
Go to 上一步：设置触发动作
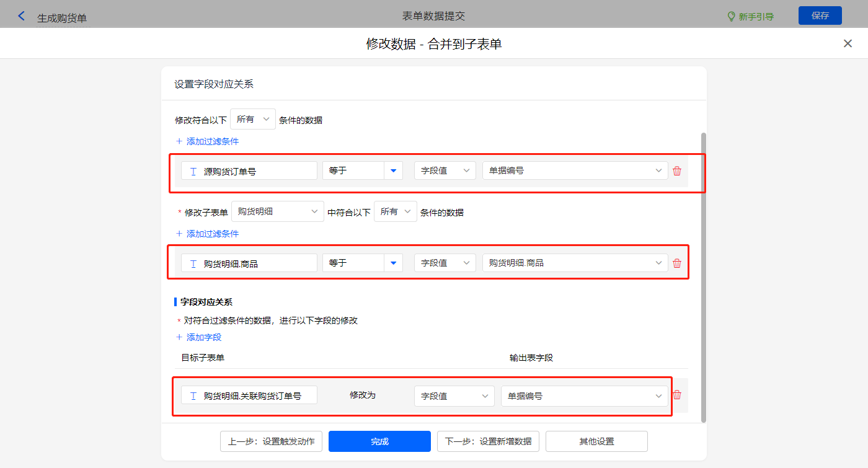tap(271, 441)
